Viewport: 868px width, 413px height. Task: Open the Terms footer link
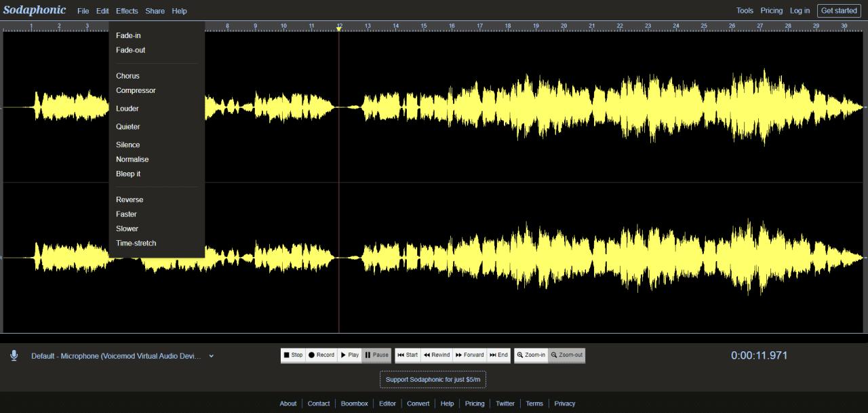534,404
